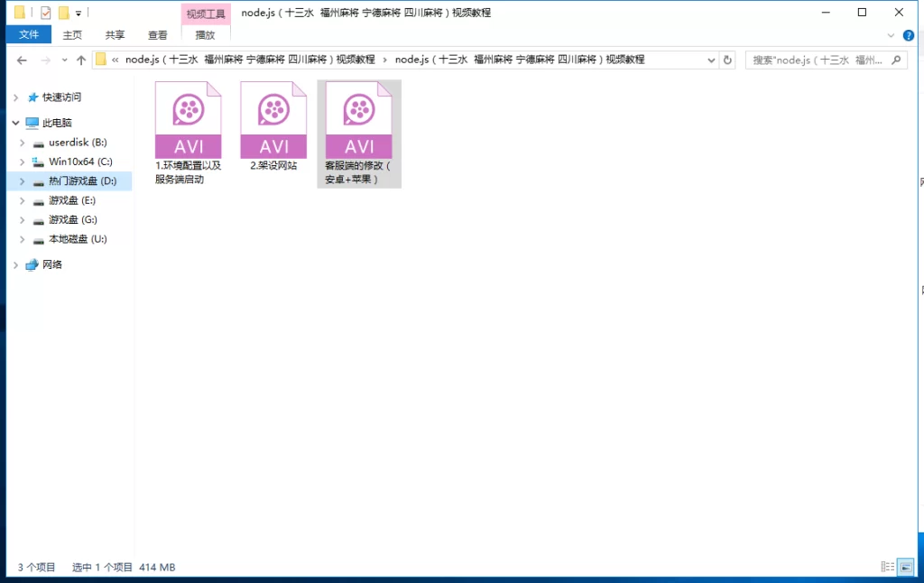Image resolution: width=924 pixels, height=583 pixels.
Task: Click the 播放 tab under video tools
Action: pos(204,33)
